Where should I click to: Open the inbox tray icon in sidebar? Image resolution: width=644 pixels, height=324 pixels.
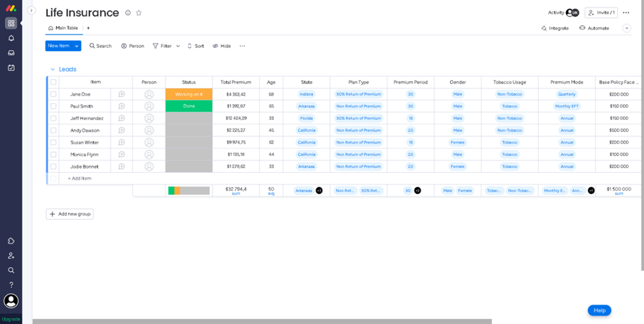[x=11, y=53]
